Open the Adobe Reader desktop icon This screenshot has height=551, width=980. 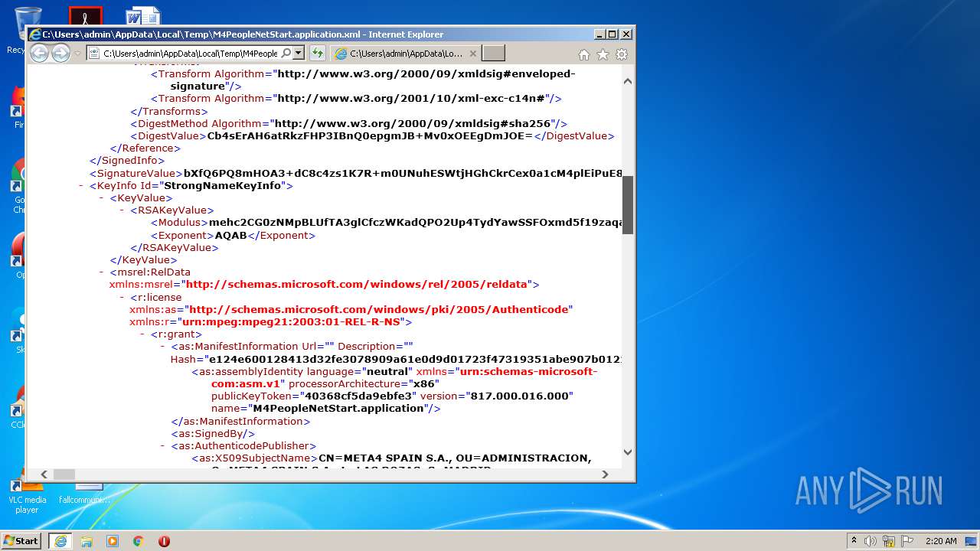point(85,16)
